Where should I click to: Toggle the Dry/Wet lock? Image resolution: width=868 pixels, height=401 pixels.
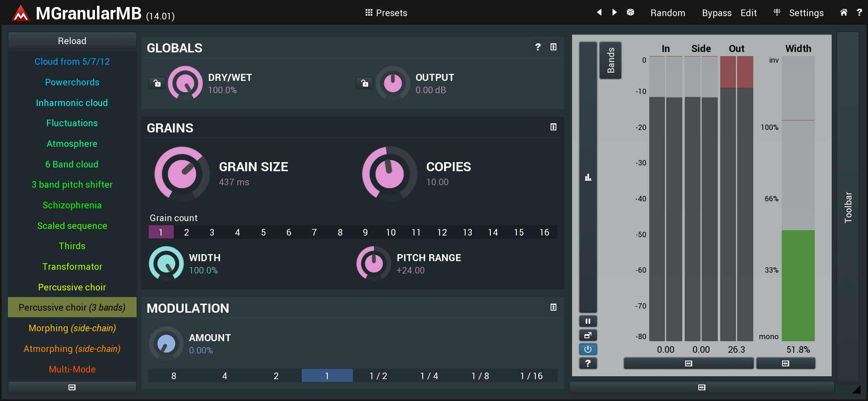[x=157, y=83]
